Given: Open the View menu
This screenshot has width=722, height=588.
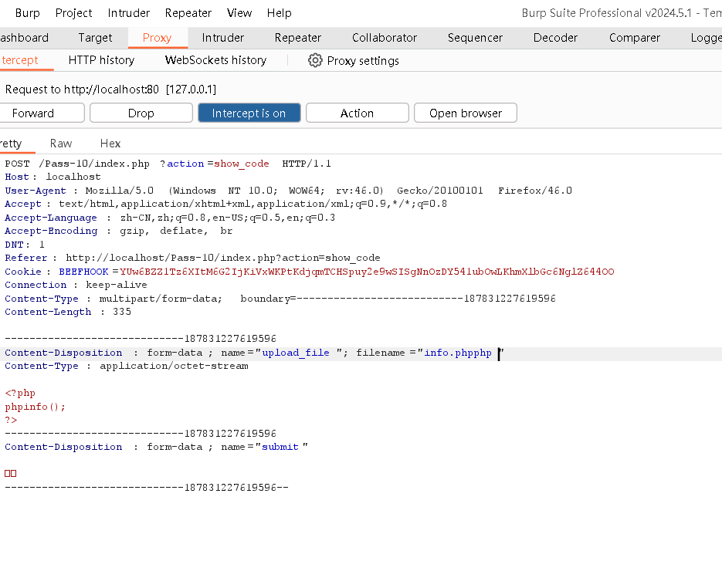Looking at the screenshot, I should point(239,13).
